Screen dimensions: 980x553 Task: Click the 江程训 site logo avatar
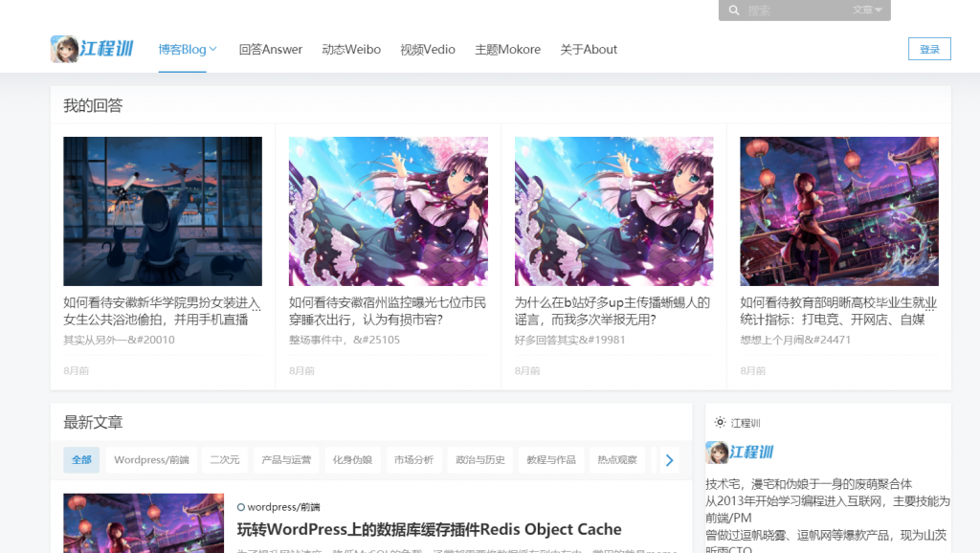[x=64, y=48]
